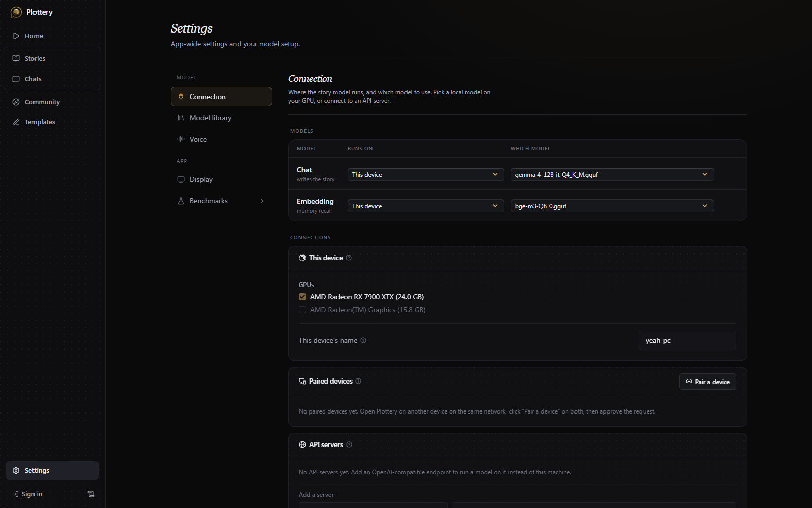The height and width of the screenshot is (508, 812).
Task: Expand Benchmarks submenu chevron
Action: point(262,201)
